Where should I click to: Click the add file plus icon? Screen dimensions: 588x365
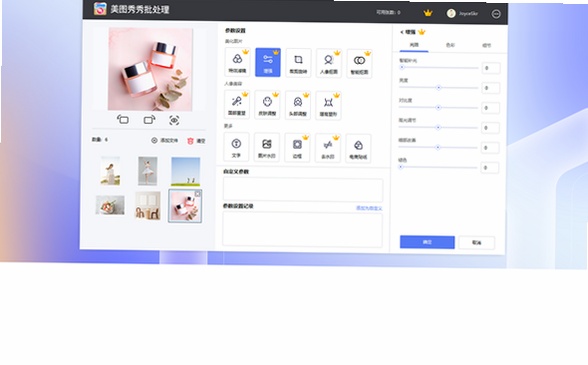154,140
